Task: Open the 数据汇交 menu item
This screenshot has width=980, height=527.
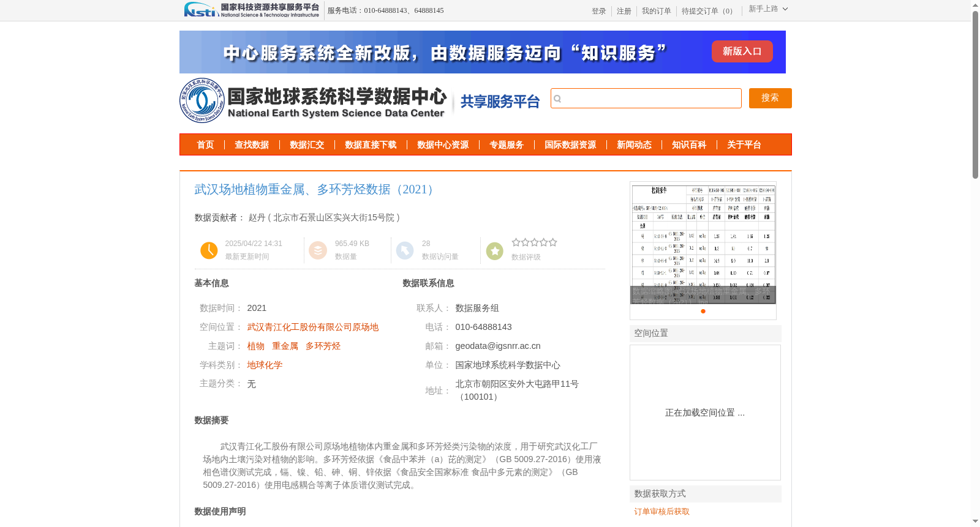Action: [x=307, y=145]
